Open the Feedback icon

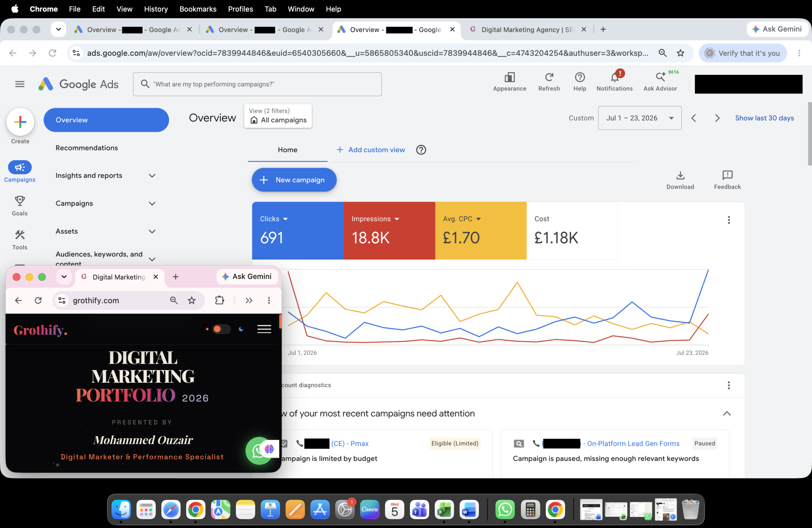pos(727,175)
